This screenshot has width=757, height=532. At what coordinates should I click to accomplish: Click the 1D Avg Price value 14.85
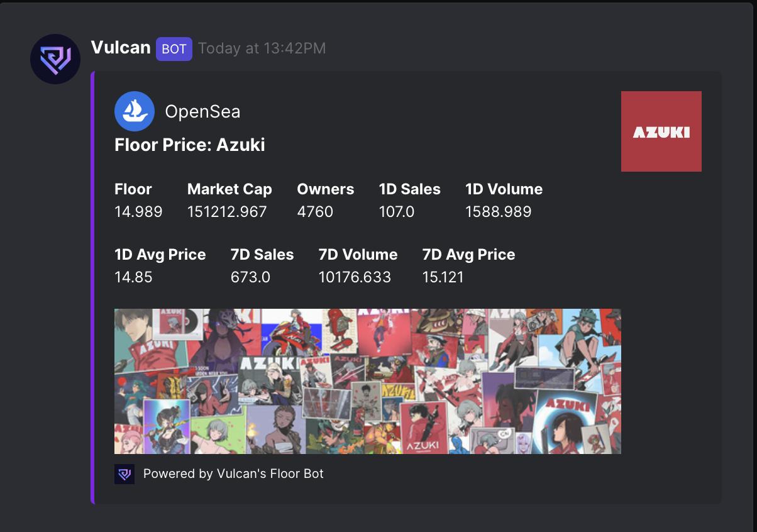click(x=133, y=277)
